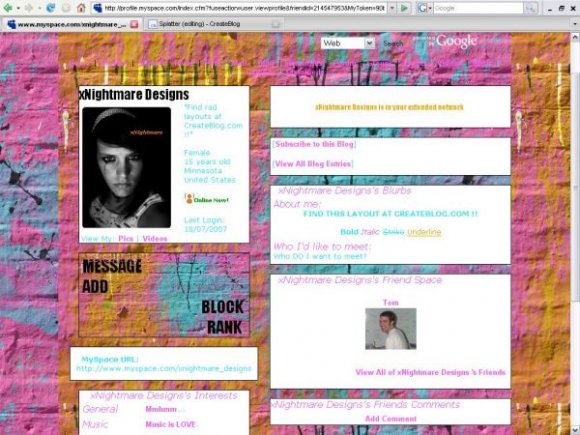Click the vertical page scrollbar
Screen dimensions: 580x435
[x=575, y=234]
